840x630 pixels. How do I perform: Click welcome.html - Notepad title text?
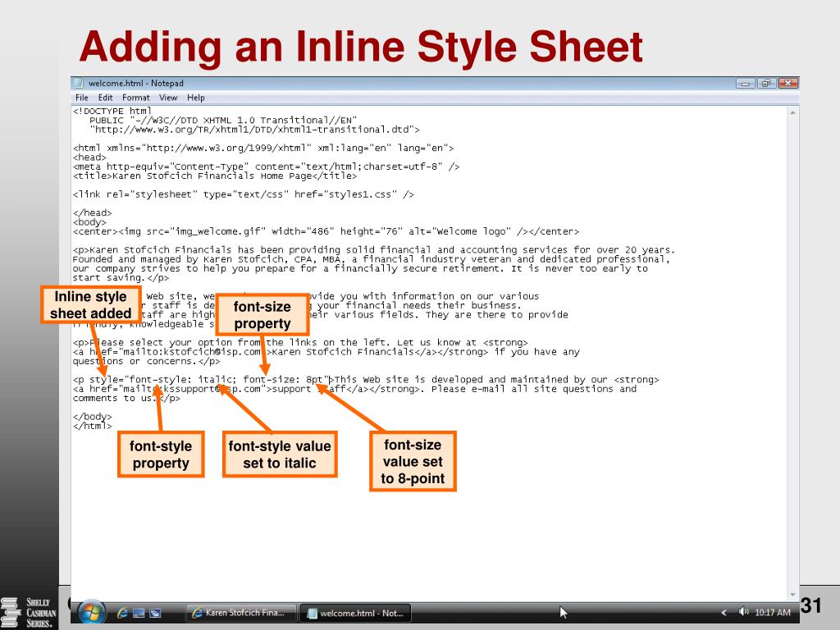coord(135,83)
